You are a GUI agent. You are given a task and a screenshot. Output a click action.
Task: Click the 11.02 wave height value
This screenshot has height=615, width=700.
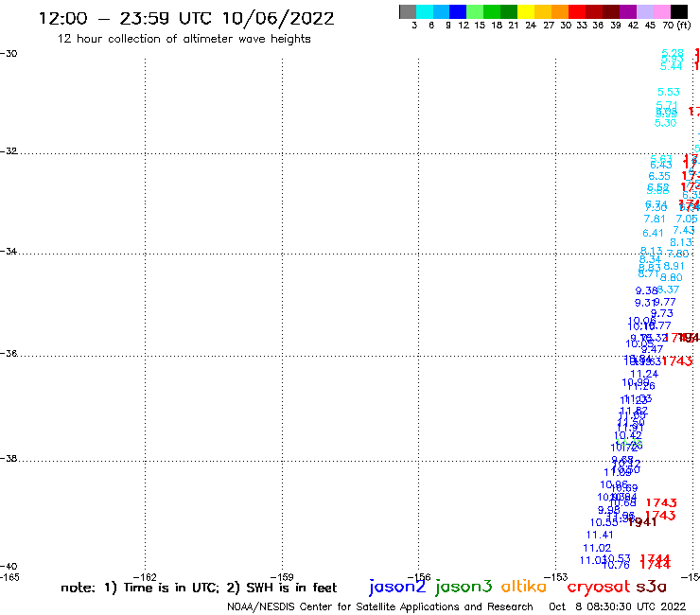click(x=597, y=548)
